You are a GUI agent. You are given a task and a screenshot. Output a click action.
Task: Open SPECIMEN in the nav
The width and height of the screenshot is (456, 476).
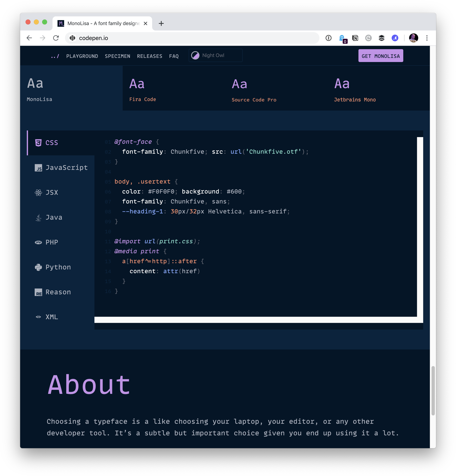(117, 56)
